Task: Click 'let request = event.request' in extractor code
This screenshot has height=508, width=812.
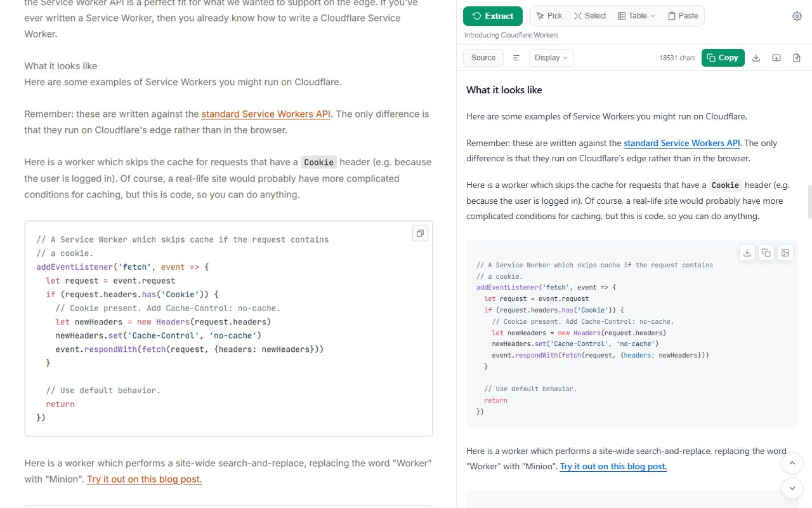Action: [537, 299]
